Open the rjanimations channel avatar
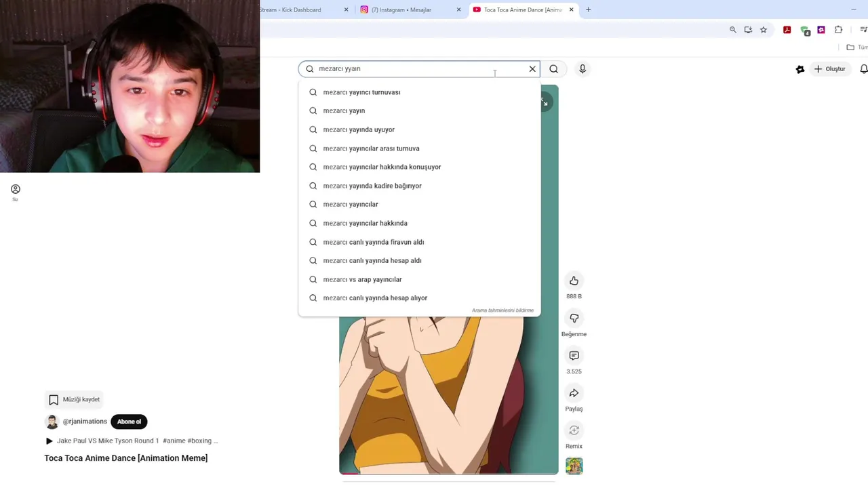Viewport: 868px width, 488px height. click(52, 422)
